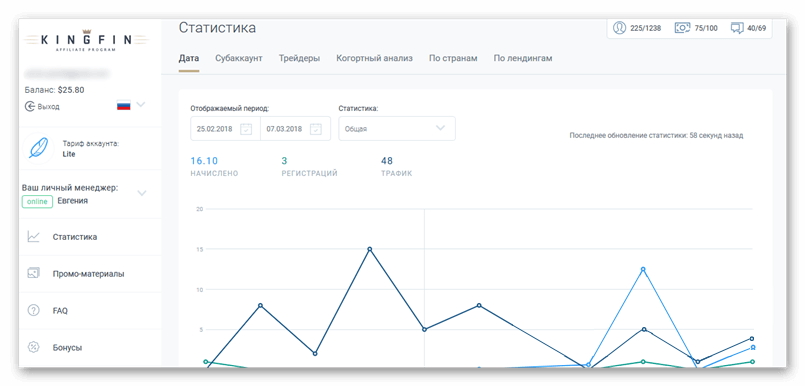The image size is (805, 386).
Task: Open the Когортный анализ tab
Action: [374, 59]
